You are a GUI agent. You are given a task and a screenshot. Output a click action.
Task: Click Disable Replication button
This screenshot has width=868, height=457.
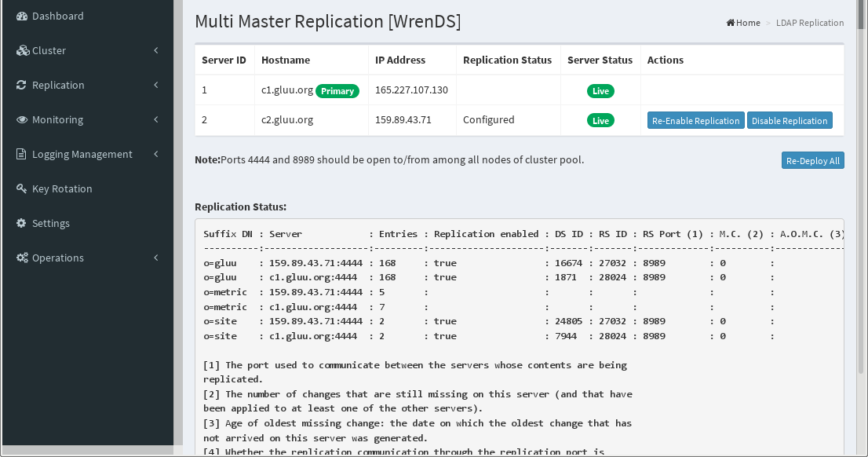pyautogui.click(x=790, y=120)
